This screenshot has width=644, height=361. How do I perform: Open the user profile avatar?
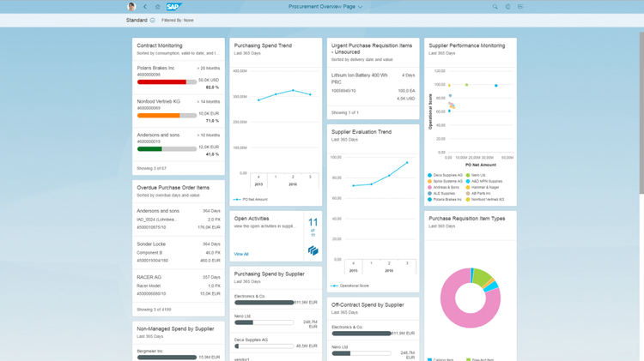coord(131,7)
